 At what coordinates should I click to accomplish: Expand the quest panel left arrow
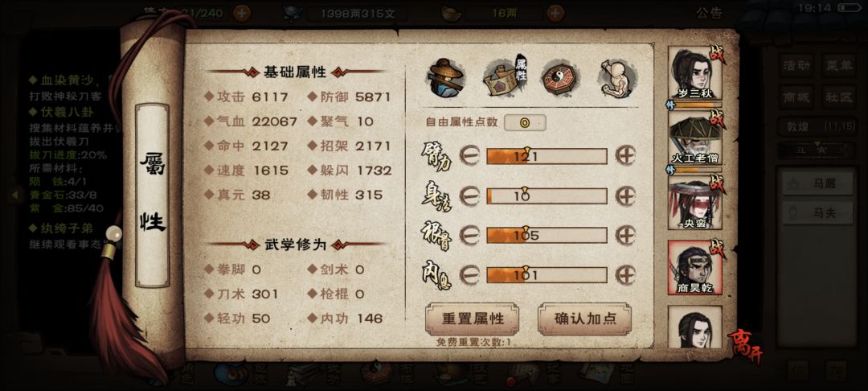pyautogui.click(x=15, y=195)
